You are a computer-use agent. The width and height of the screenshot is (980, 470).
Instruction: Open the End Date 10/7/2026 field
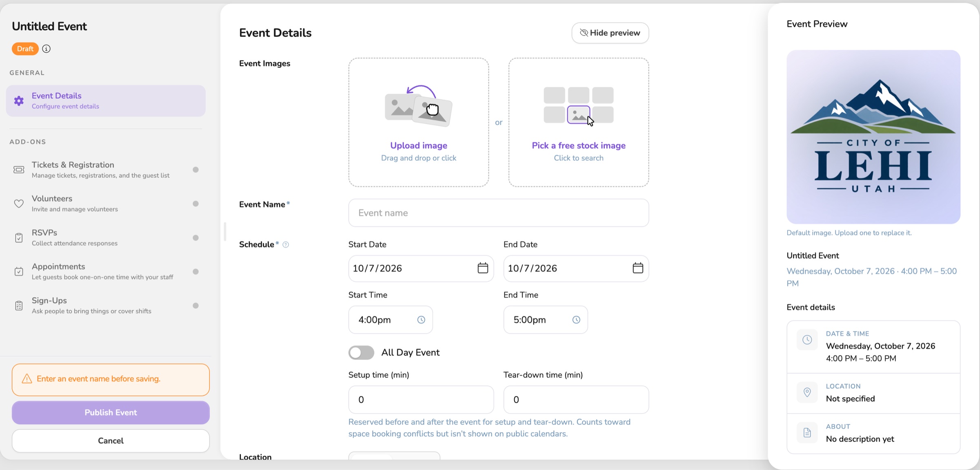576,269
